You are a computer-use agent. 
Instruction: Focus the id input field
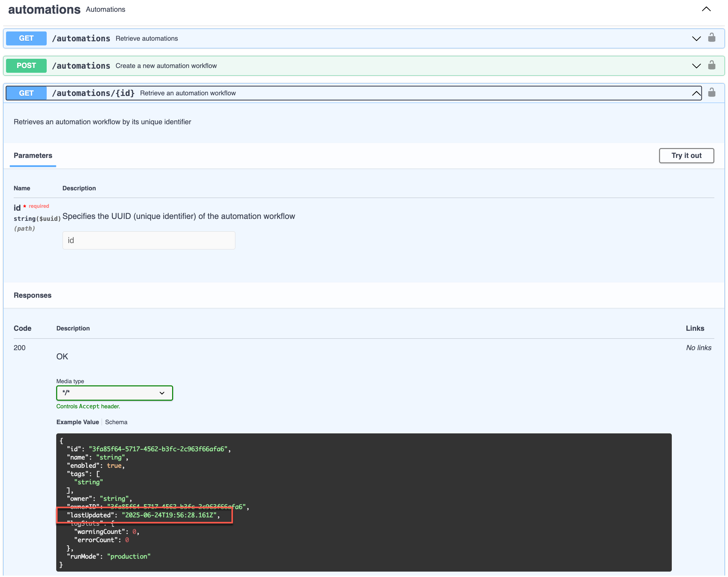tap(149, 240)
